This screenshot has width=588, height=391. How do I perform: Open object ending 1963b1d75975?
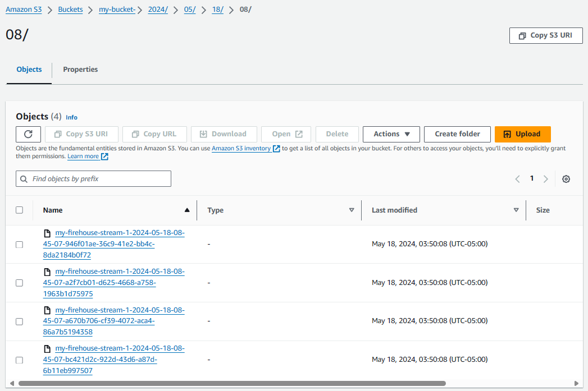click(114, 282)
